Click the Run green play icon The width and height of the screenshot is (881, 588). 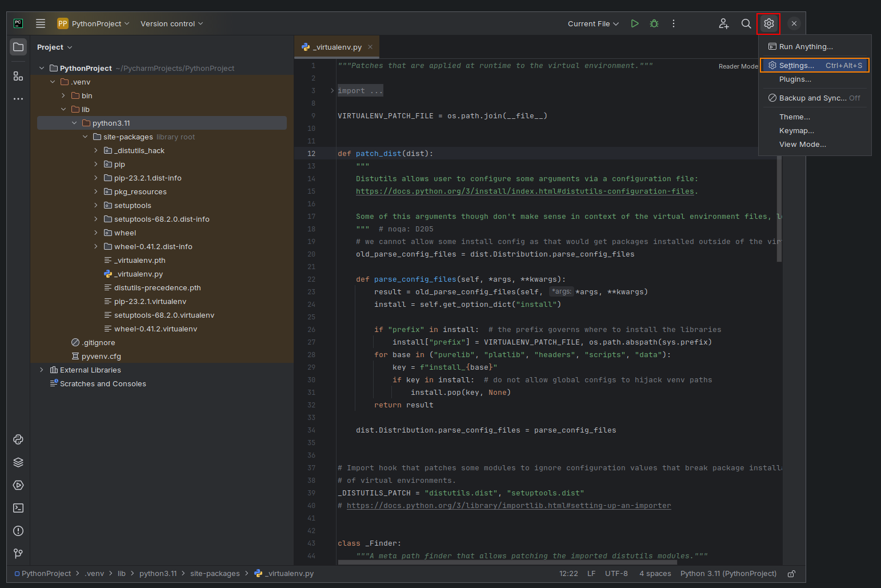pyautogui.click(x=634, y=23)
